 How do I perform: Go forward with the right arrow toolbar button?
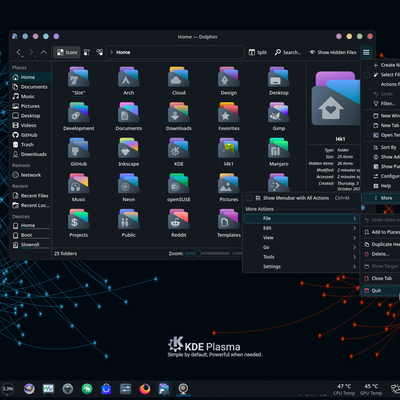click(31, 52)
